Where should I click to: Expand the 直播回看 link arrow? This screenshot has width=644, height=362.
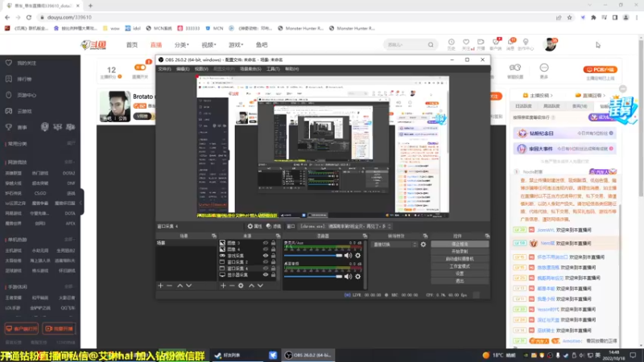(x=605, y=96)
